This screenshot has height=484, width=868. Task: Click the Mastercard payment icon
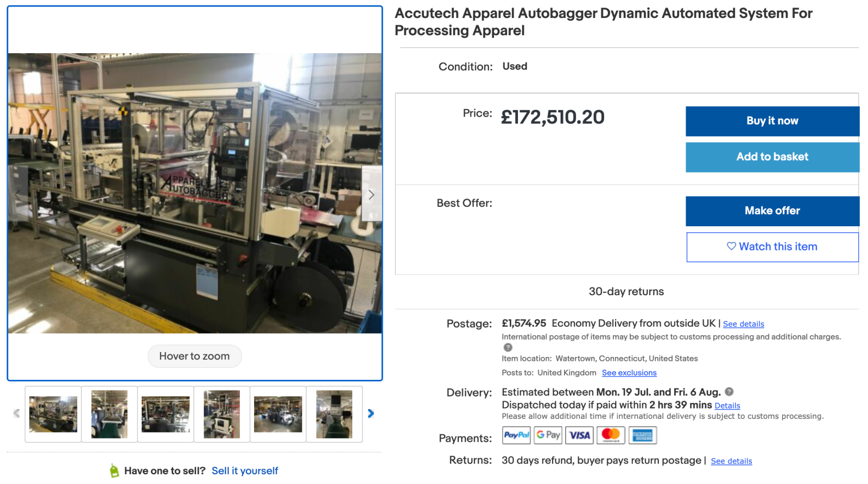[611, 435]
